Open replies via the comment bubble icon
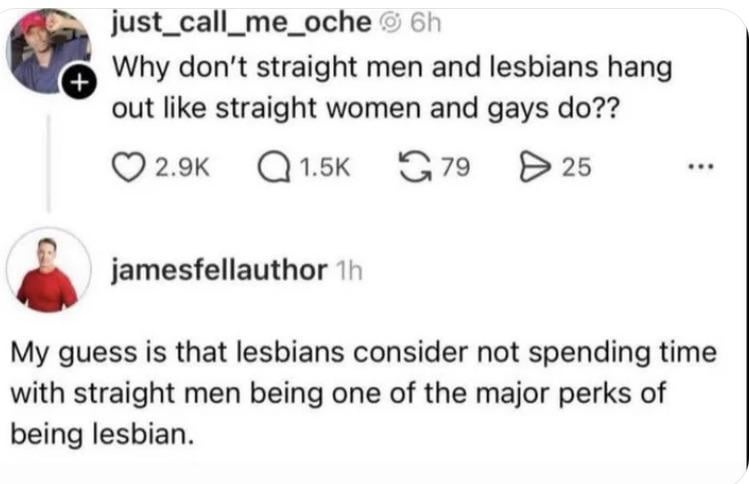This screenshot has width=749, height=484. 274,168
